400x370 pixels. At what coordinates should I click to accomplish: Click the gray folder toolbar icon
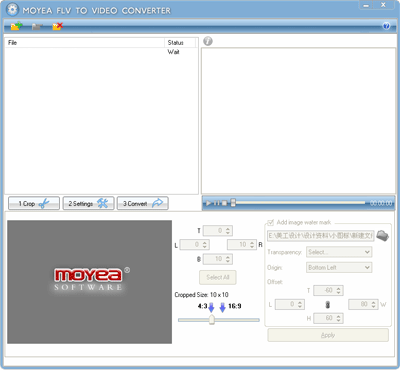[x=37, y=27]
